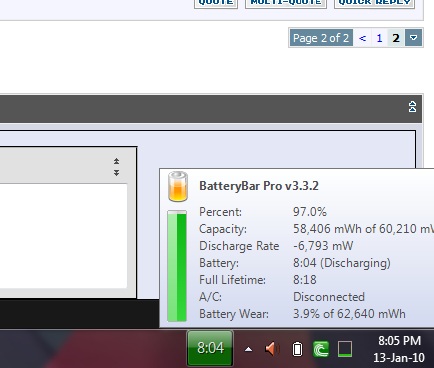Click the BatteryBar 8:04 taskbar gauge
The image size is (434, 368).
tap(210, 348)
